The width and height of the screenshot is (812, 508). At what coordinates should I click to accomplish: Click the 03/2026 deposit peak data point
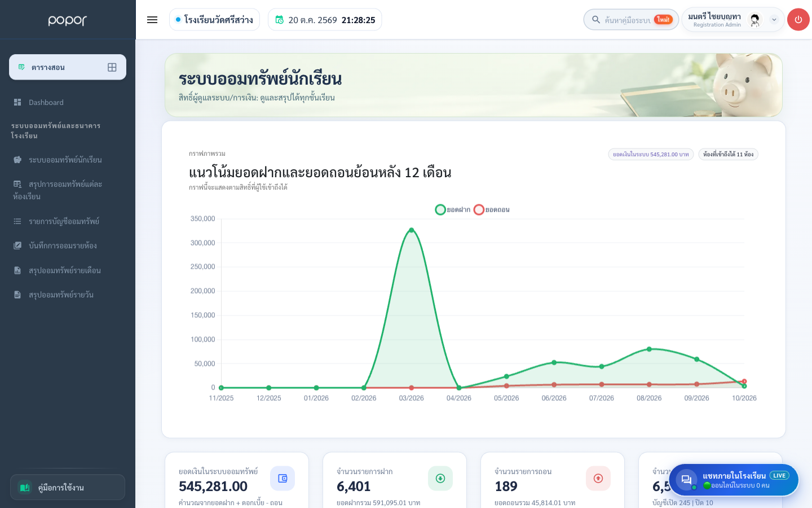[412, 230]
